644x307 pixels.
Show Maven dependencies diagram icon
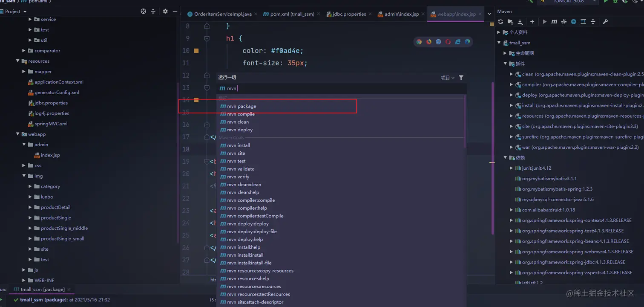[x=583, y=22]
